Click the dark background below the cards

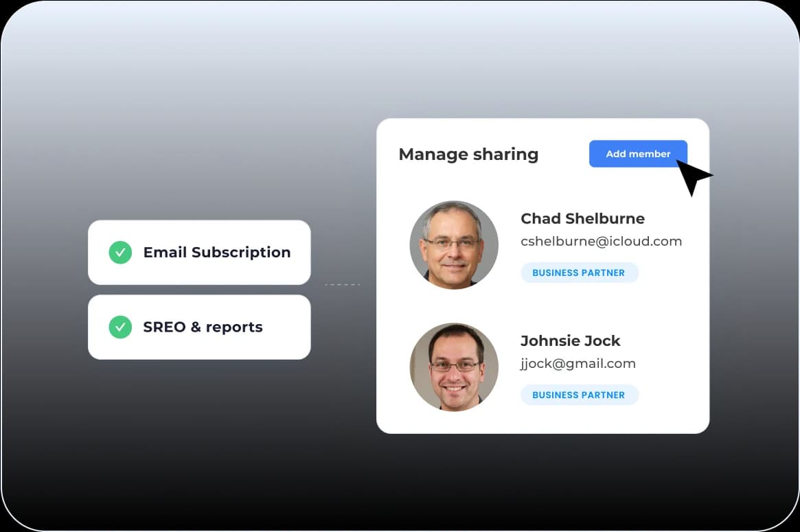(398, 481)
